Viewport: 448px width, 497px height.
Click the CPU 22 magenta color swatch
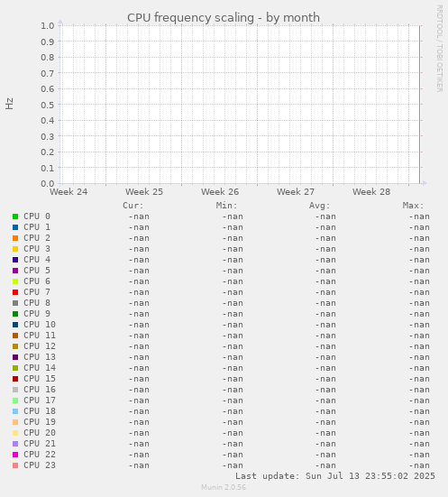pos(15,455)
